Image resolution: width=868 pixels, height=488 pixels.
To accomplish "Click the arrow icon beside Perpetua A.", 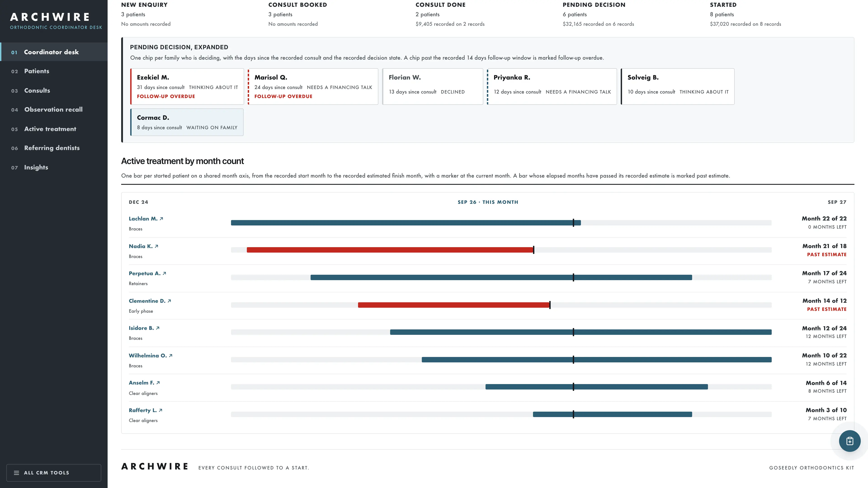I will point(164,273).
